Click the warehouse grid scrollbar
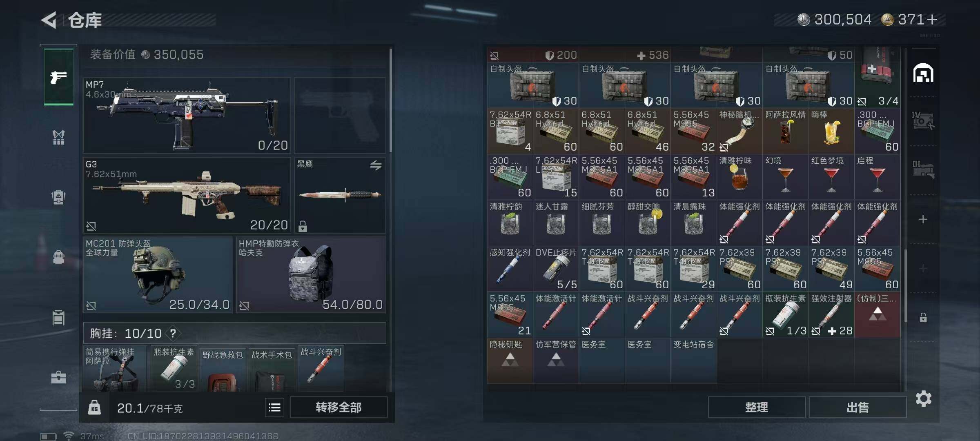Screen dimensions: 980x441 point(905,285)
